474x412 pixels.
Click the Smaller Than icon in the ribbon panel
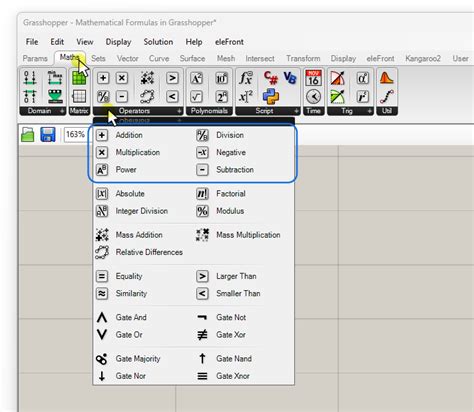[172, 97]
